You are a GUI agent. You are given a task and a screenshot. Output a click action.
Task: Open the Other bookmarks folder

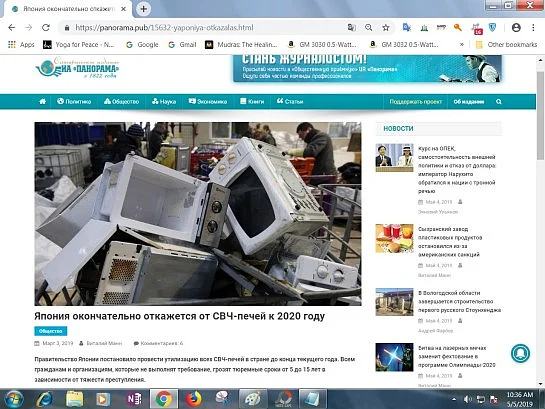506,44
